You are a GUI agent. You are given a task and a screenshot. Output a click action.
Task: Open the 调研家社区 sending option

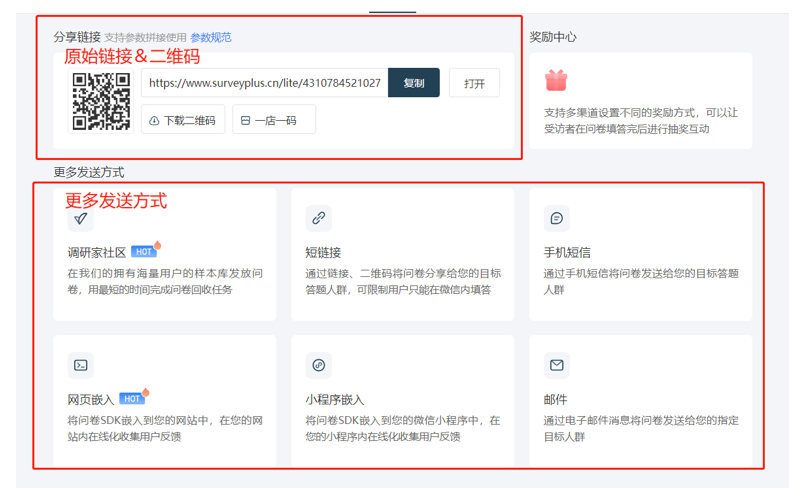(165, 254)
